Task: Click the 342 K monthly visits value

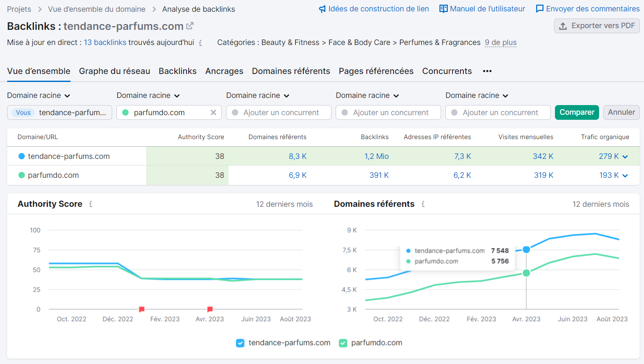Action: (x=543, y=156)
